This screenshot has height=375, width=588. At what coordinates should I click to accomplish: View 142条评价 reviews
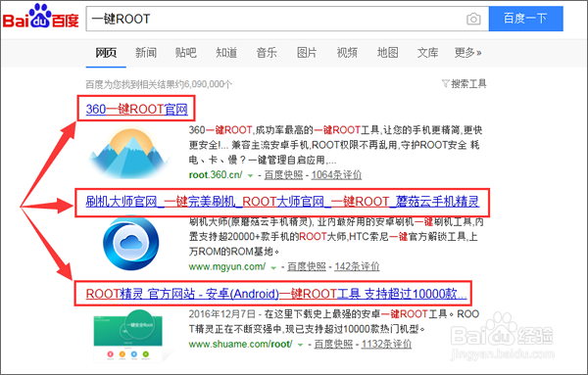pyautogui.click(x=357, y=266)
